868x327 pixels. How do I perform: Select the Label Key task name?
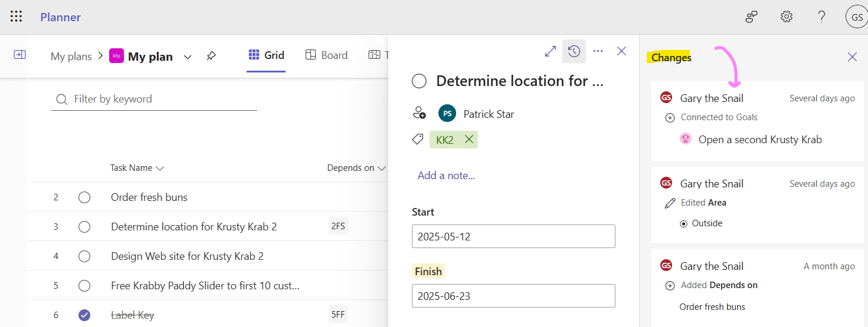(132, 315)
